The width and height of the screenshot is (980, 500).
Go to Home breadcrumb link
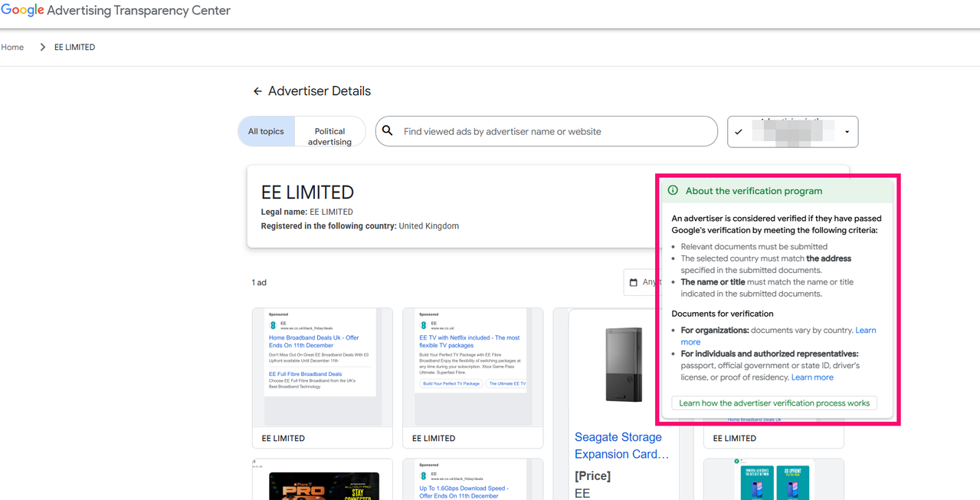[x=12, y=47]
